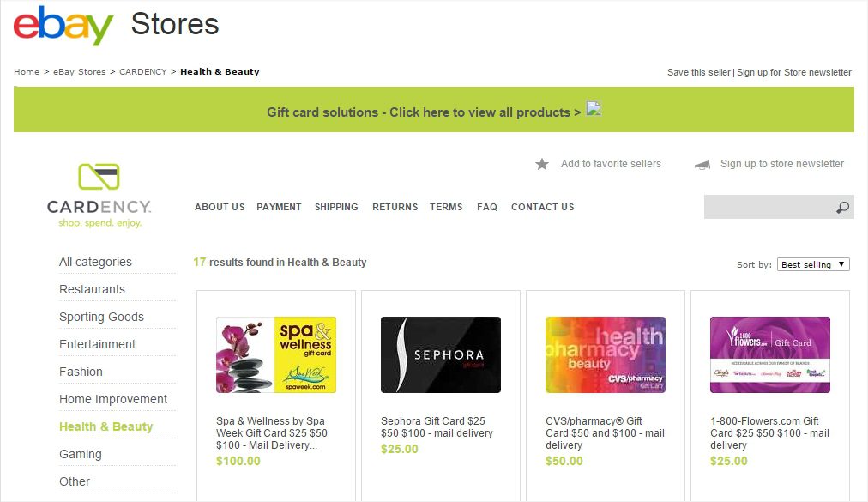Open the Sephora gift card thumbnail
Viewport: 868px width, 502px height.
(x=440, y=354)
